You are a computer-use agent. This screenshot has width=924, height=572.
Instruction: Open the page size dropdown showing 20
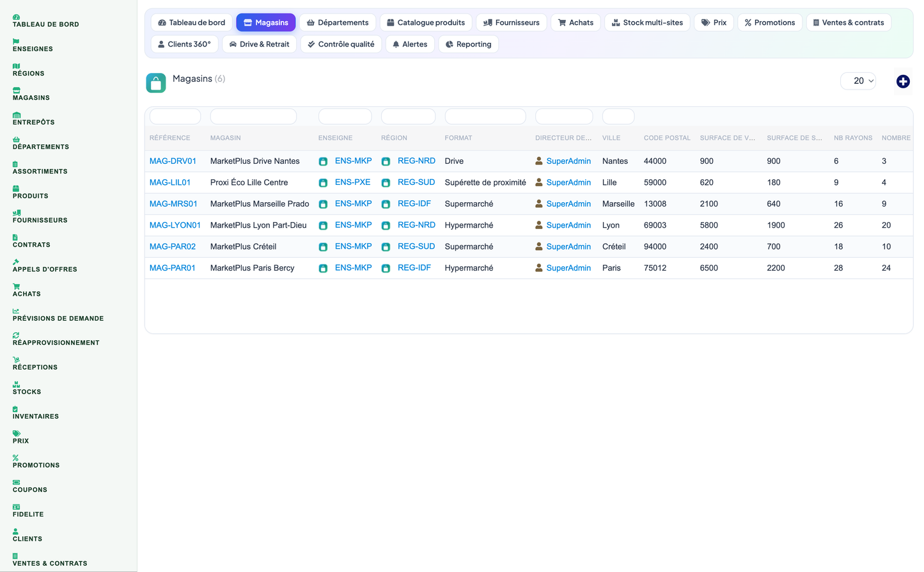click(x=858, y=81)
